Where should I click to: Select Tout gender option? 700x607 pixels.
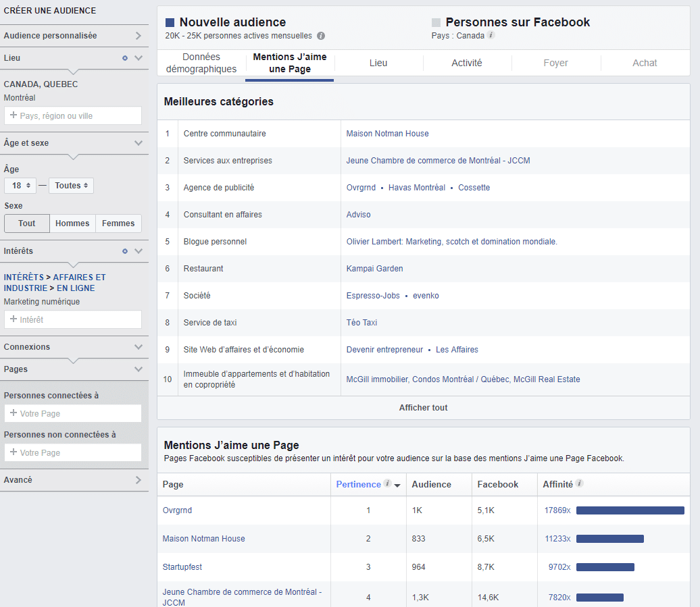27,223
